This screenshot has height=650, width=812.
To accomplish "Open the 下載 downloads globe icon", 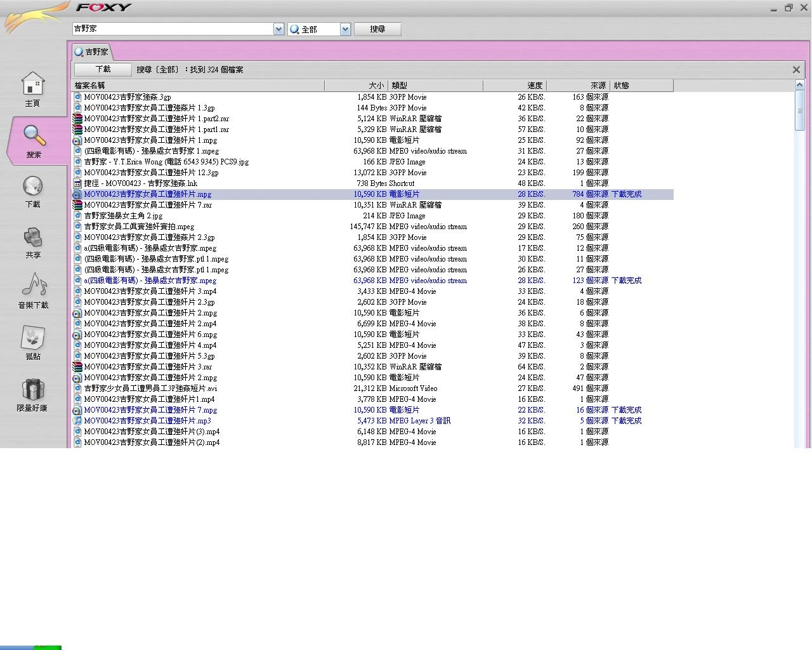I will coord(33,186).
